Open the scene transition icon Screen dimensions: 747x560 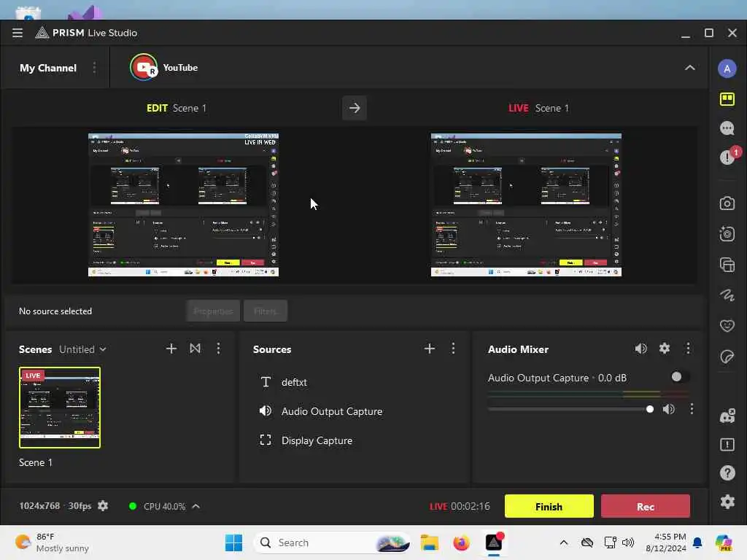pos(195,349)
